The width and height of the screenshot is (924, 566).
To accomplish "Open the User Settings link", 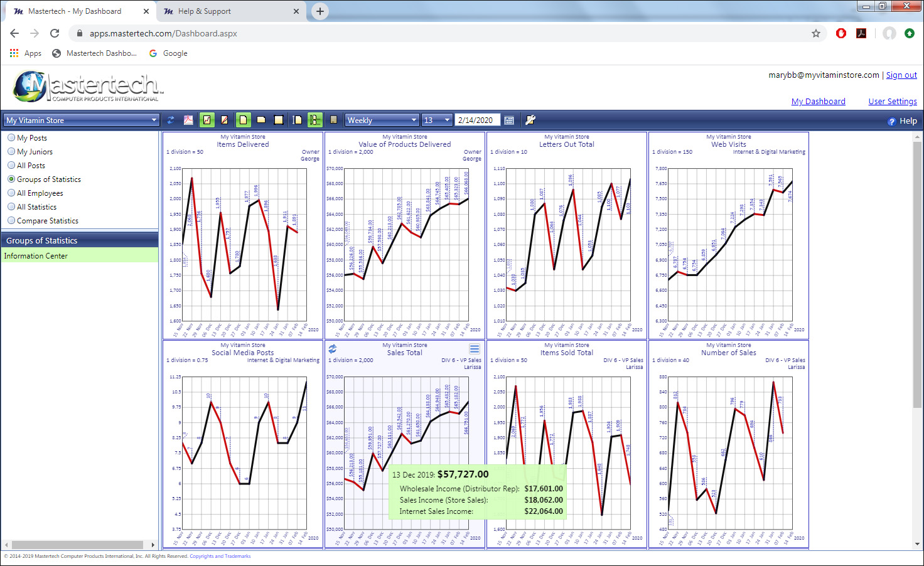I will click(x=893, y=102).
